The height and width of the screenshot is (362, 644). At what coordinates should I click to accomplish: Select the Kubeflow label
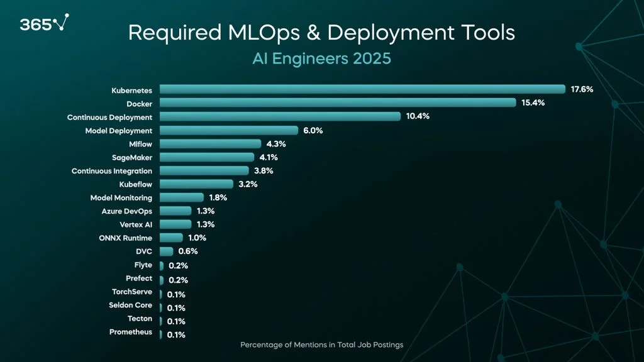135,184
